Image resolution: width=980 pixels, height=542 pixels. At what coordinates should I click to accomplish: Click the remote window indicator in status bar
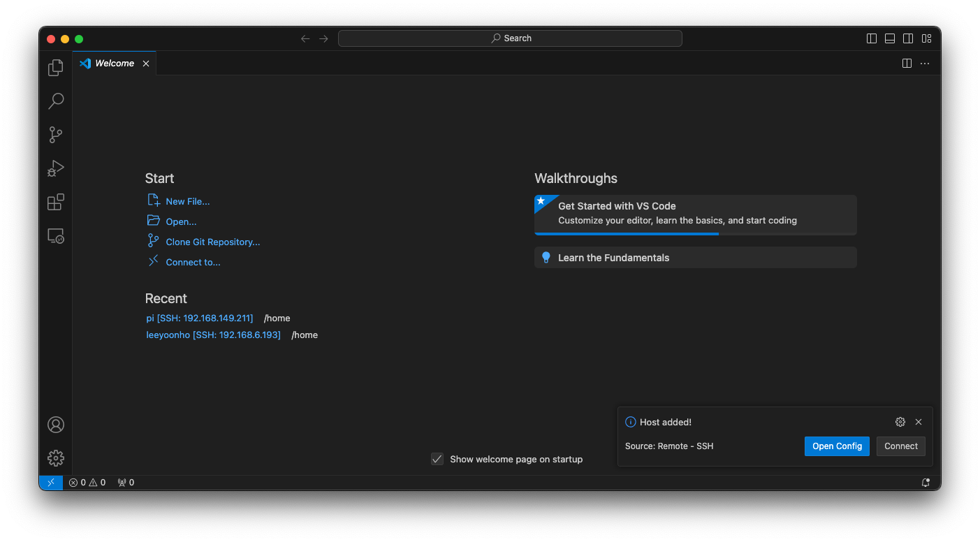pos(51,483)
